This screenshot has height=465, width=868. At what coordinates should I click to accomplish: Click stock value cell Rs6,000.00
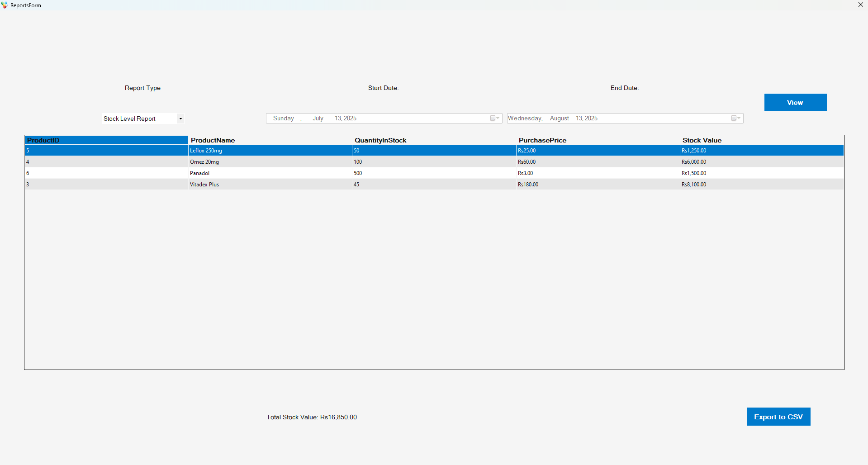pyautogui.click(x=762, y=162)
